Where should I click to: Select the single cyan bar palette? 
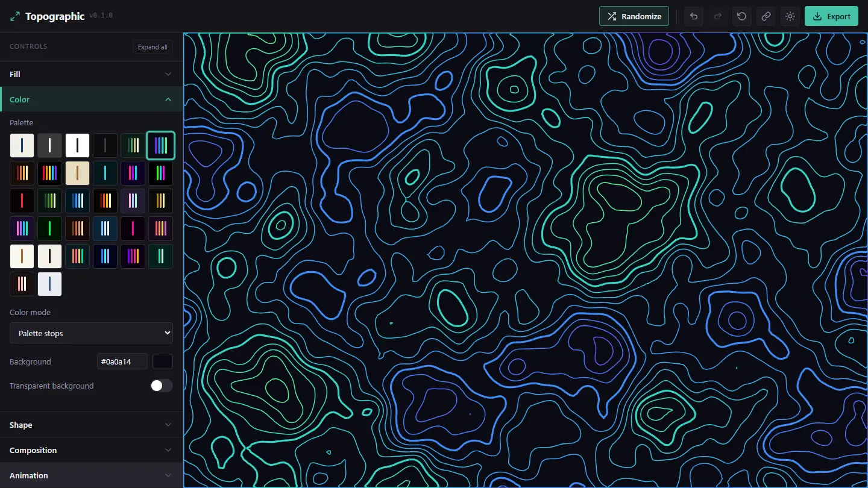coord(105,174)
